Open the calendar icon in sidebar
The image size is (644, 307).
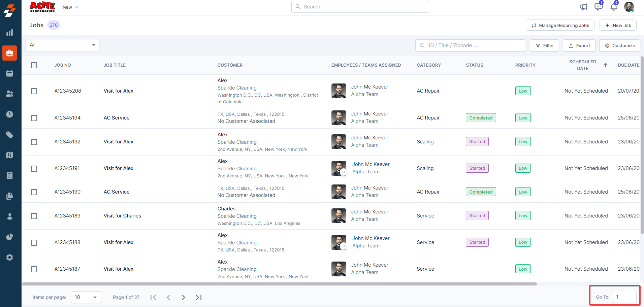(10, 73)
